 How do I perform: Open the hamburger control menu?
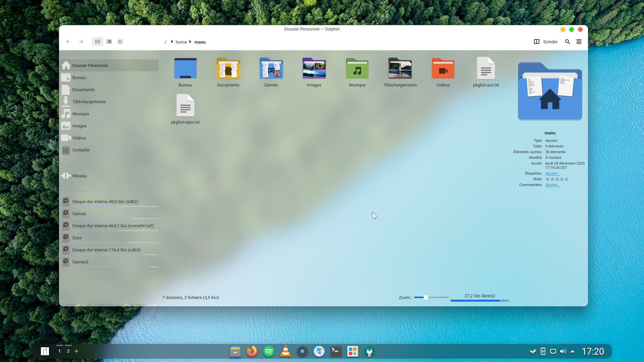coord(579,42)
